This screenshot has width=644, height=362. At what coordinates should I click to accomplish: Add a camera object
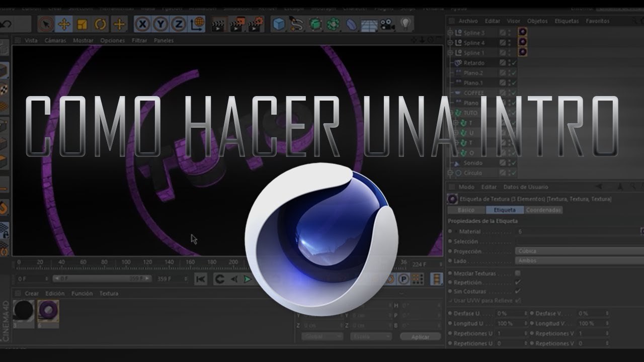coord(386,24)
